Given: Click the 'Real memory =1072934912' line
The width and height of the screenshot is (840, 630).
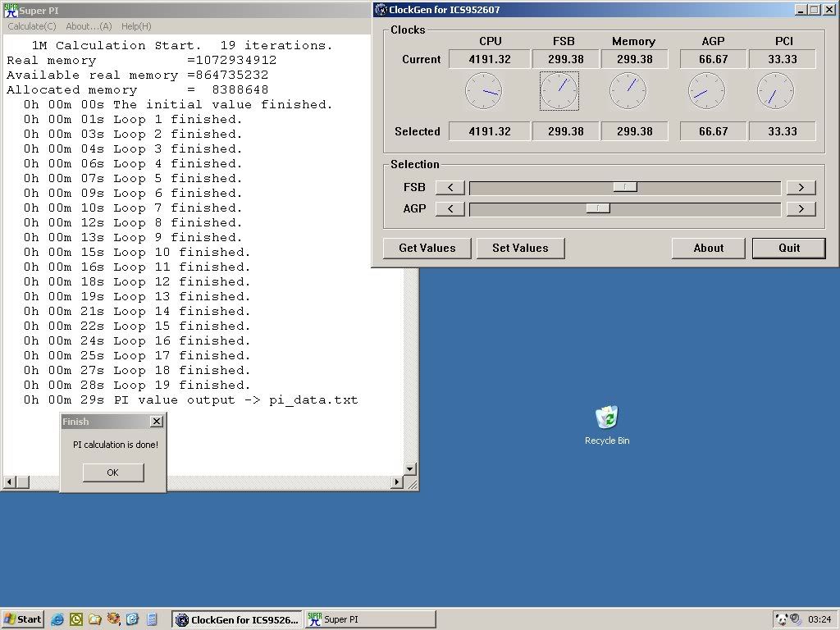Looking at the screenshot, I should [x=141, y=61].
